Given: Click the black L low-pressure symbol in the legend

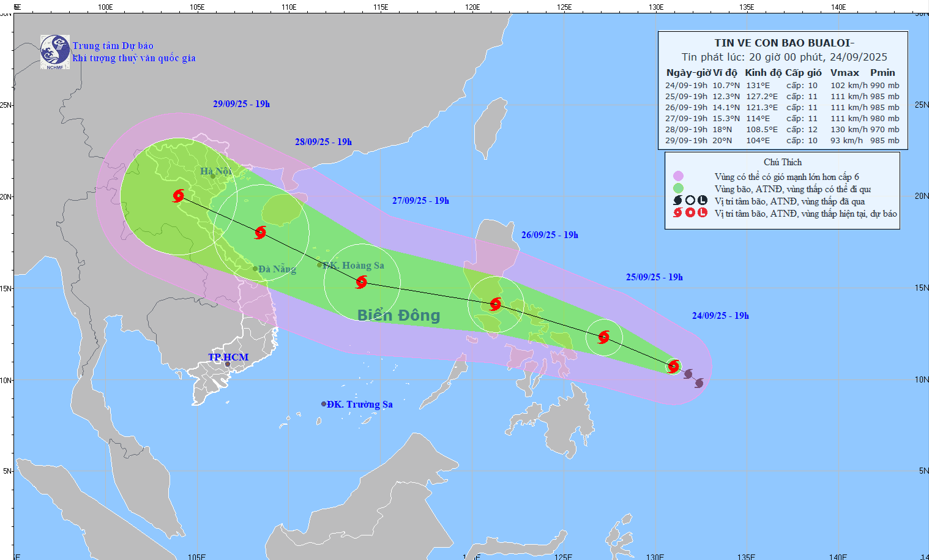Looking at the screenshot, I should tap(702, 201).
